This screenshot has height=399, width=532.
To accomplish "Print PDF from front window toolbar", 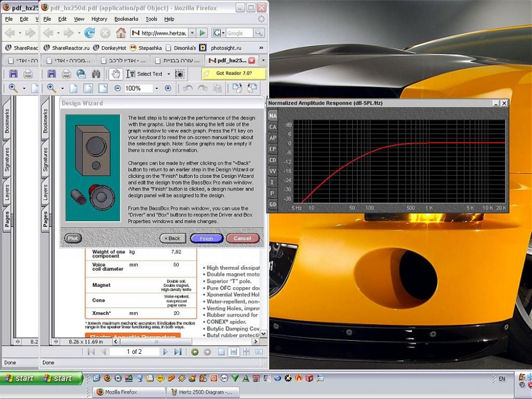I will click(x=66, y=73).
